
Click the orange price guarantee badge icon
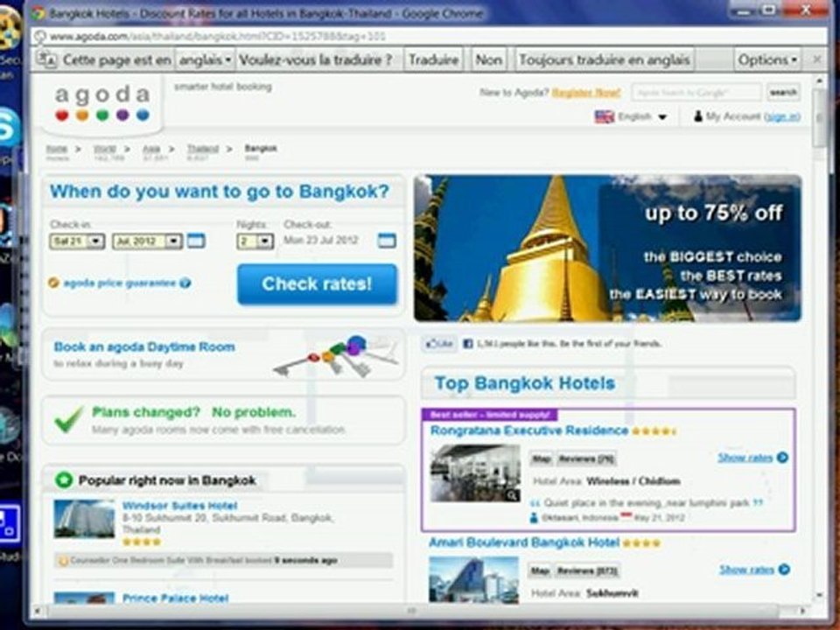[53, 283]
